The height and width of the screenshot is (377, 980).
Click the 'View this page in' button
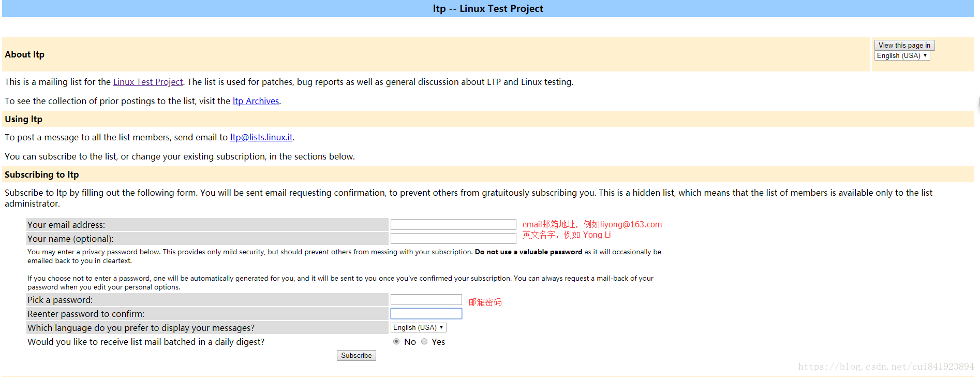point(904,46)
